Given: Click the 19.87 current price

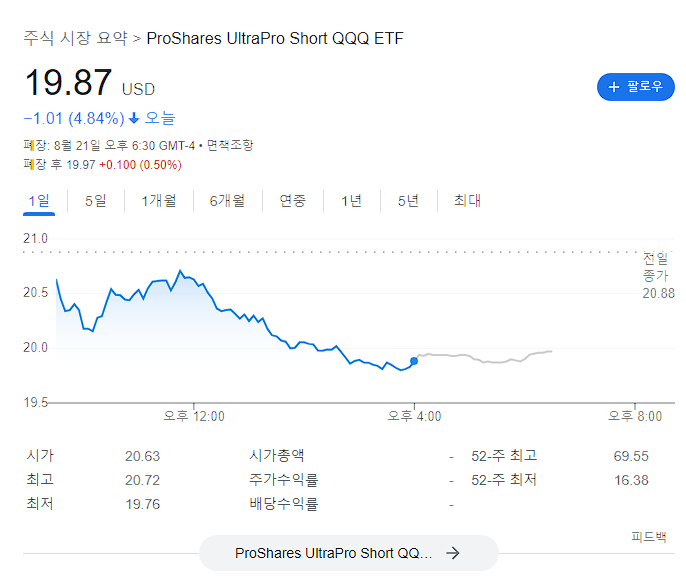Looking at the screenshot, I should click(x=68, y=82).
